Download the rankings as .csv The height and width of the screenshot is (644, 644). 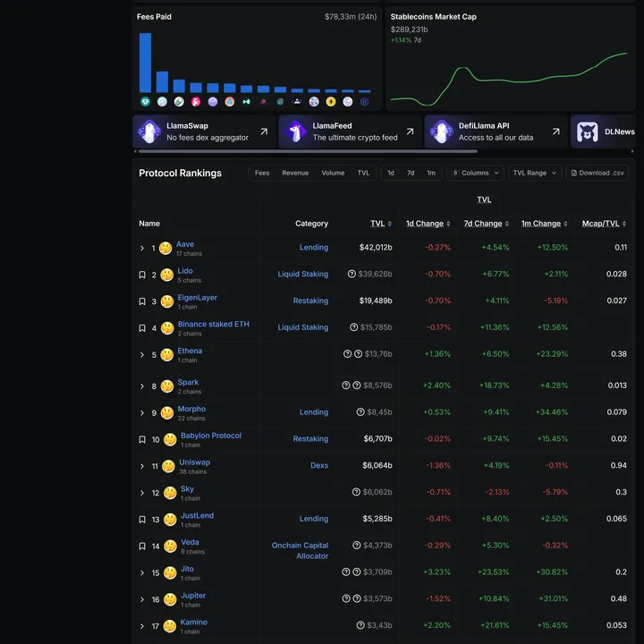coord(596,173)
